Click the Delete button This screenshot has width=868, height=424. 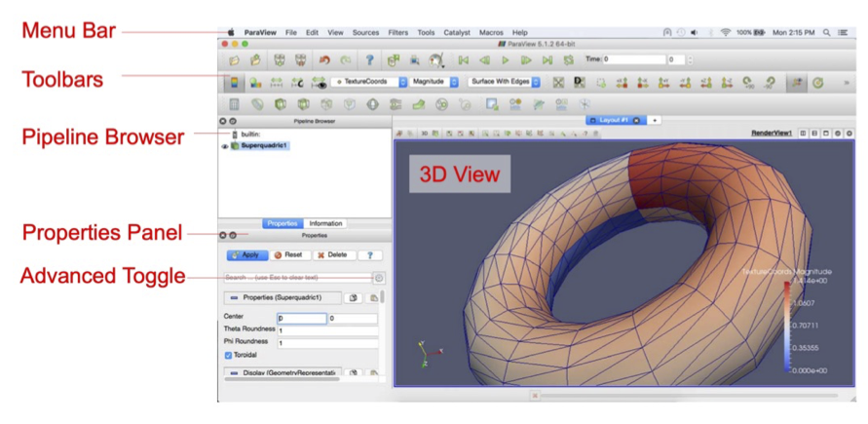click(332, 255)
